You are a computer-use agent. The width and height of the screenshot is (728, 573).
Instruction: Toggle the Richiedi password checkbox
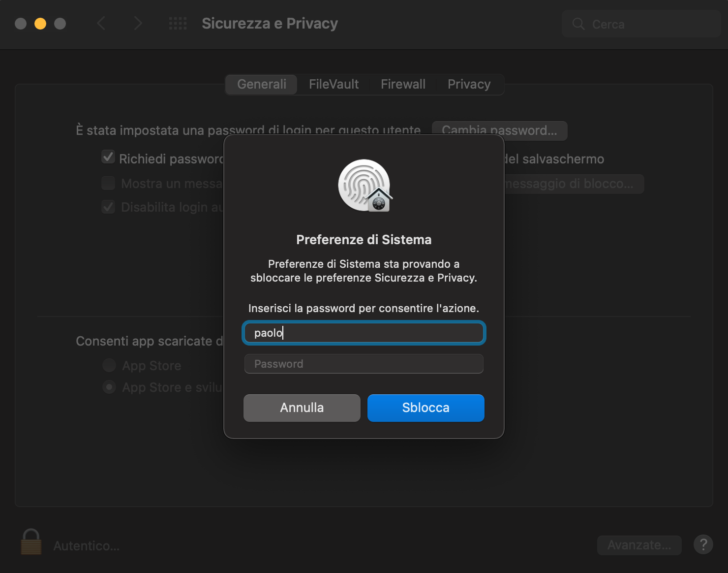tap(108, 157)
